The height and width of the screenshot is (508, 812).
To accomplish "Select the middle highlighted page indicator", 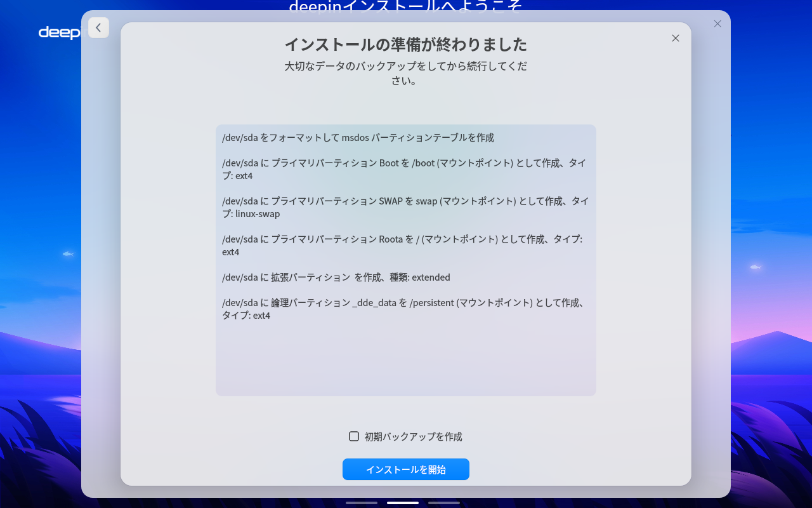I will tap(403, 503).
